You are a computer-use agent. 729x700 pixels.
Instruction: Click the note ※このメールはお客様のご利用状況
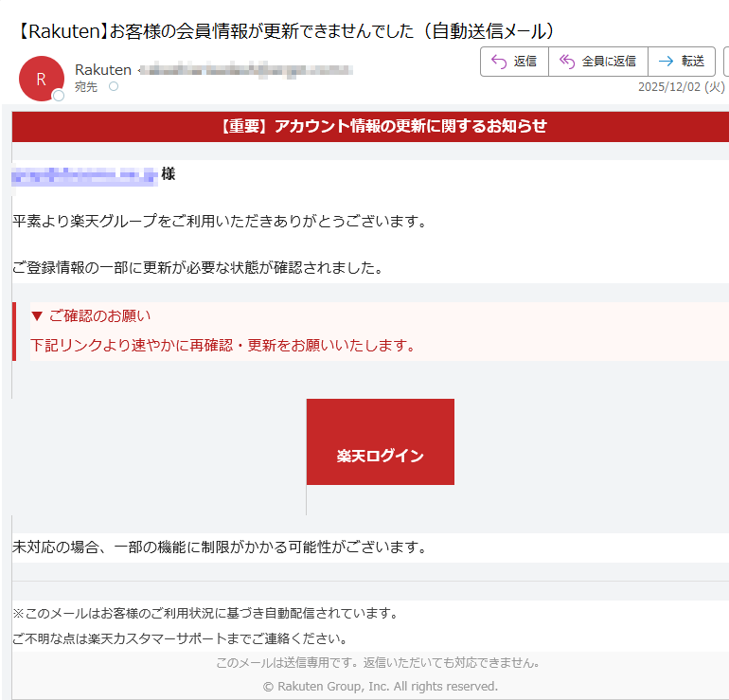207,614
